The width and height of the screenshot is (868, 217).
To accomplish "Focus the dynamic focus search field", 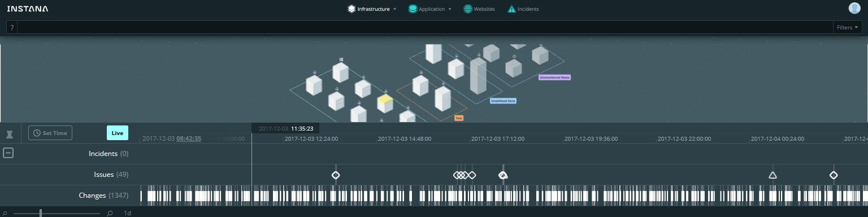I will (424, 27).
